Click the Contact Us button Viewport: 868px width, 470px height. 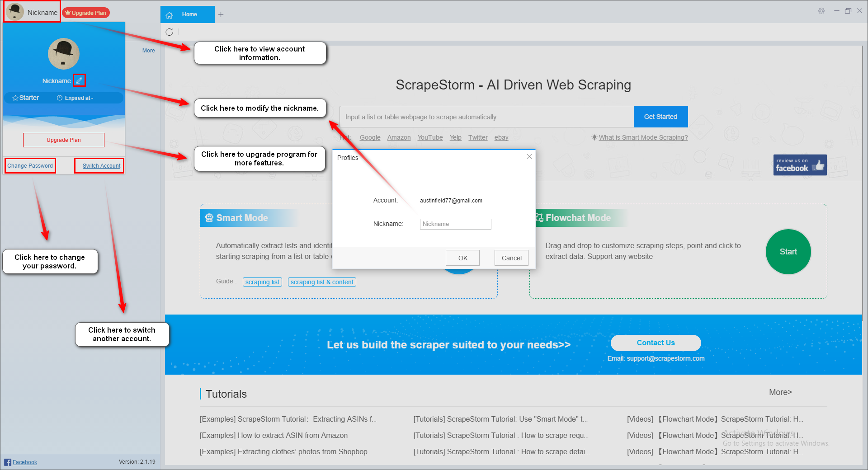click(x=656, y=343)
